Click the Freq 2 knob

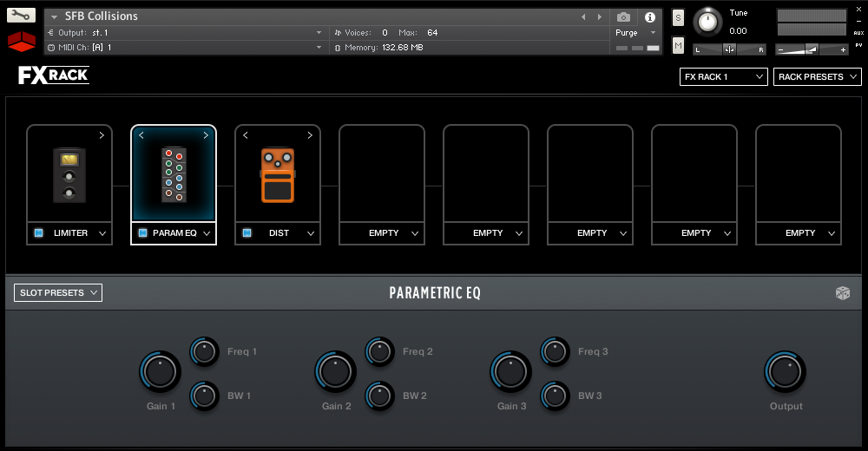(380, 351)
